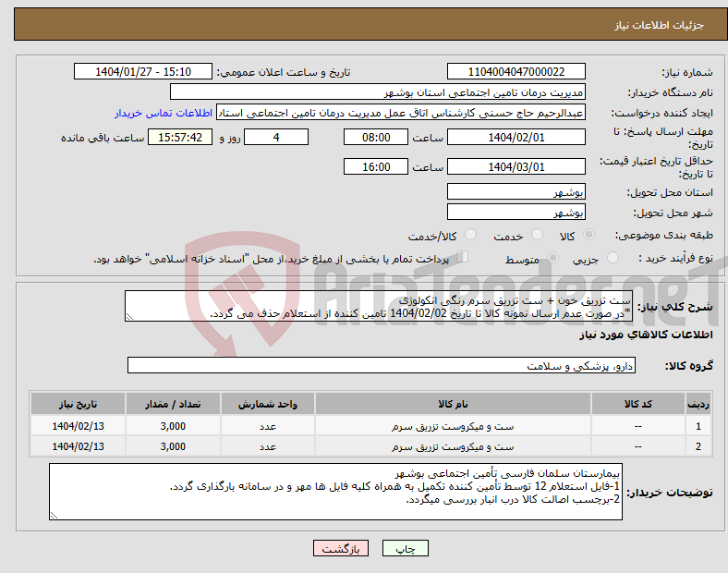Click the delivery city بوشهر field
The image size is (728, 573).
[516, 213]
